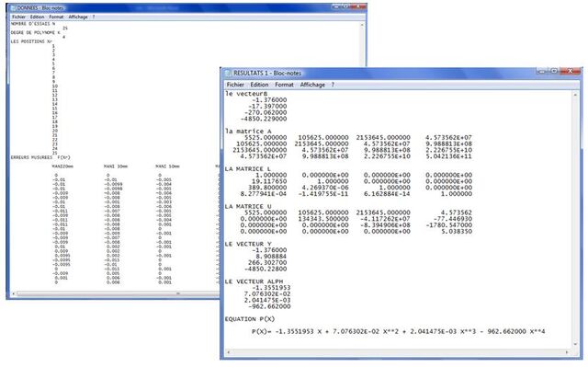The height and width of the screenshot is (367, 588).
Task: Maximize the RESULTATS 1 window
Action: pyautogui.click(x=554, y=71)
